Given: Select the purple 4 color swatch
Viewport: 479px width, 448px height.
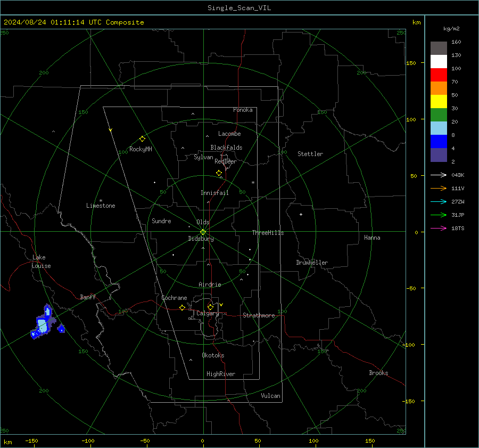Looking at the screenshot, I should tap(439, 154).
